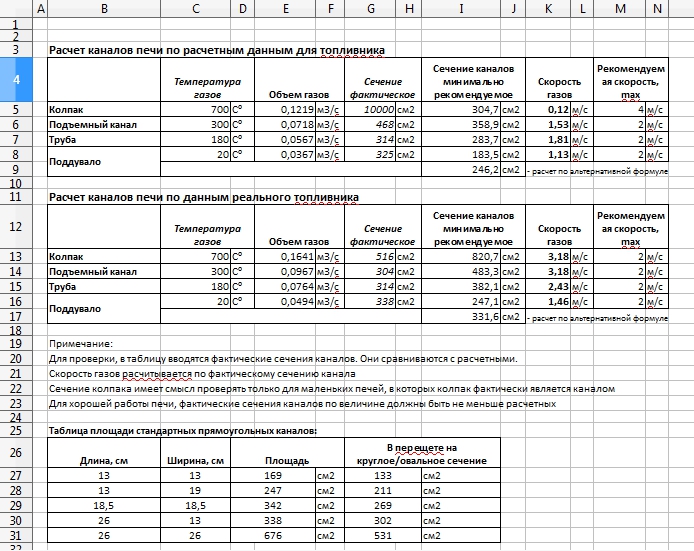Click 'Длина, см' column heading
Screen dimensions: 694x551
click(x=104, y=461)
